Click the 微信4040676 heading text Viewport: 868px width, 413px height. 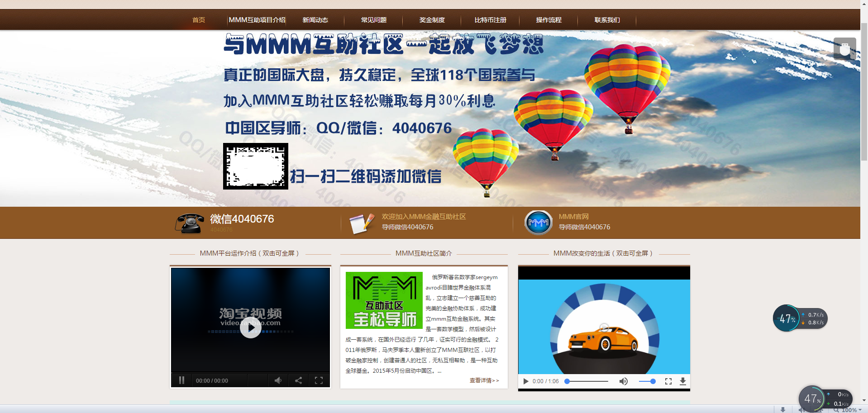[242, 219]
